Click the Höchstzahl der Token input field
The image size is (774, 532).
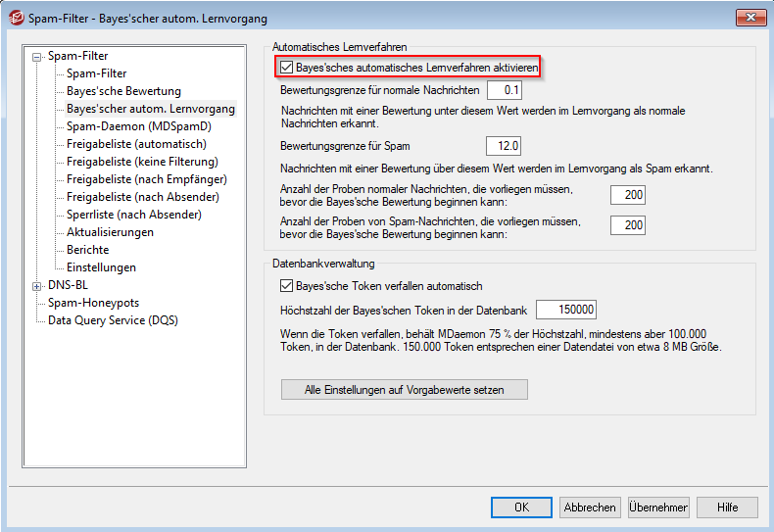pos(566,310)
